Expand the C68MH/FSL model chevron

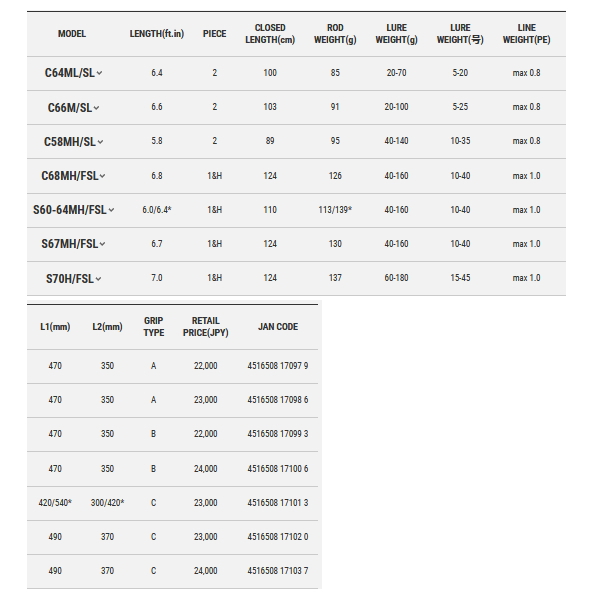click(103, 176)
